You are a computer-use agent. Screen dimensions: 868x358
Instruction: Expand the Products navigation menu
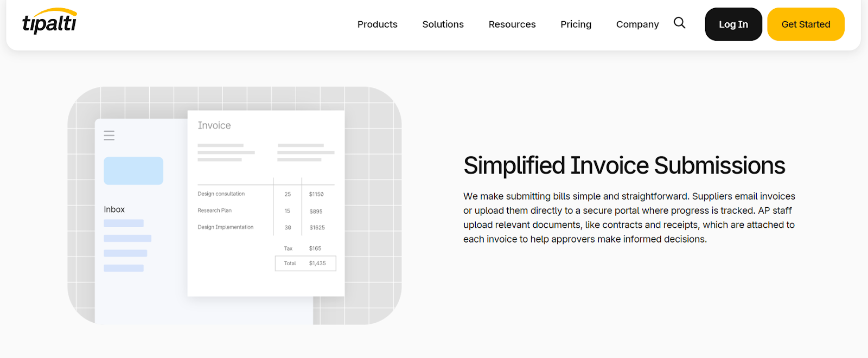pos(377,24)
